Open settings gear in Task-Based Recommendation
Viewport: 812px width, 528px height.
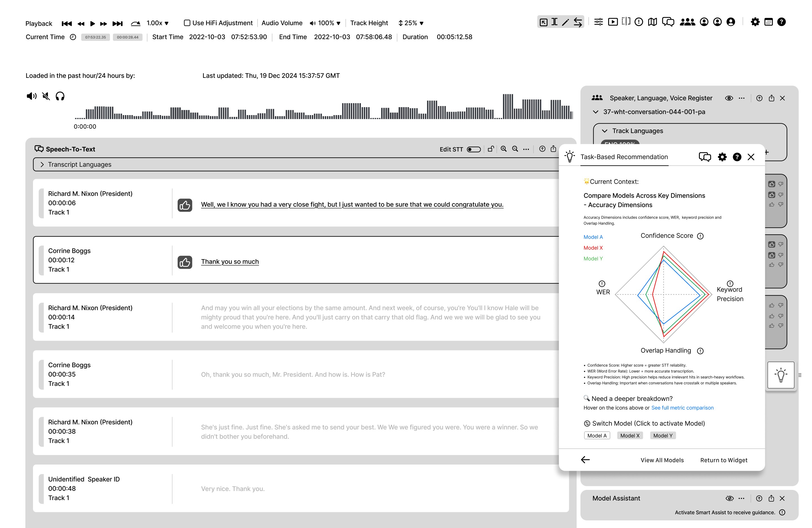pos(722,157)
